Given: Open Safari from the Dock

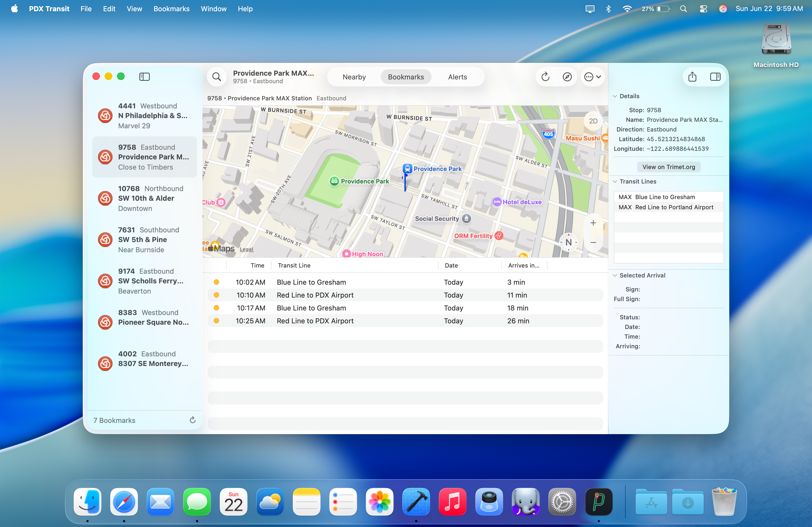Looking at the screenshot, I should (124, 502).
